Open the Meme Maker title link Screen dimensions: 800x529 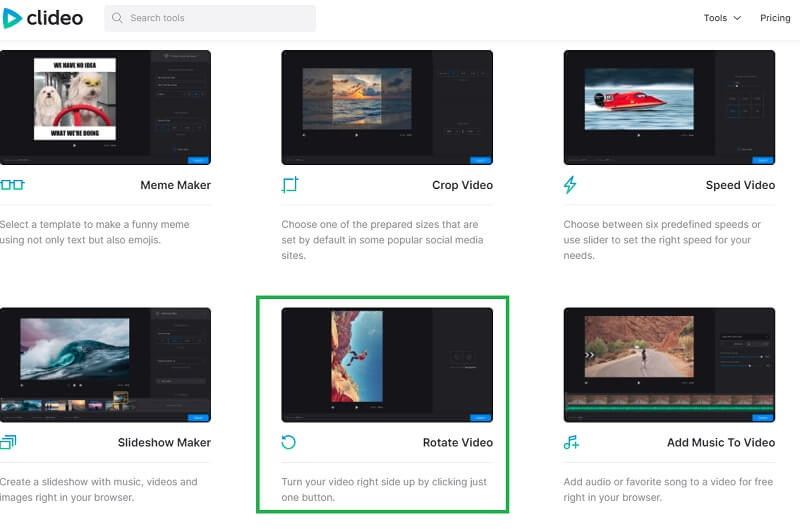tap(175, 185)
